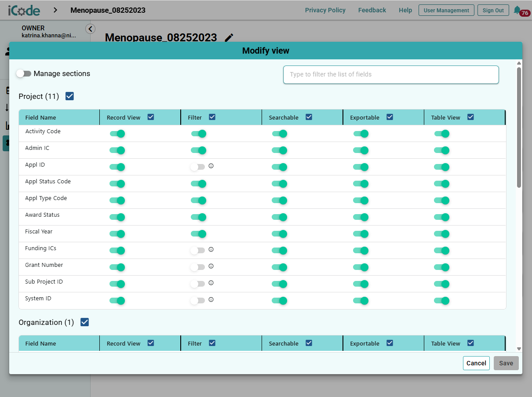Click info icon in Appl ID row
Viewport: 532px width, 397px height.
[211, 166]
